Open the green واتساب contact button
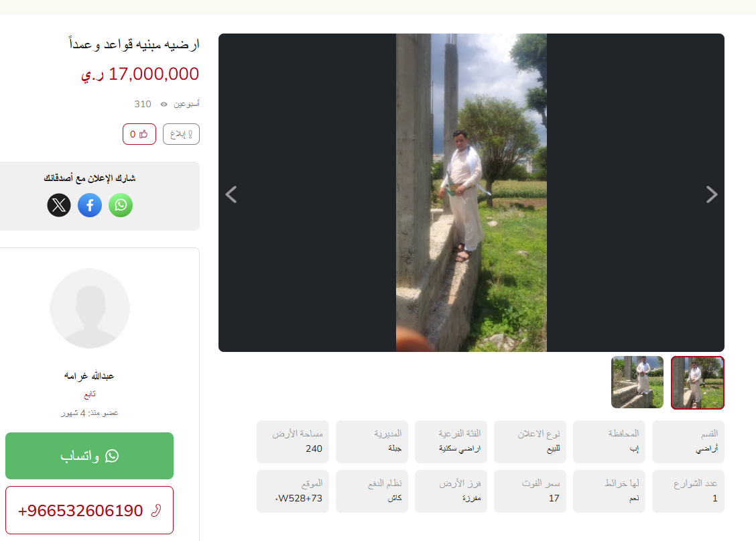 (89, 456)
